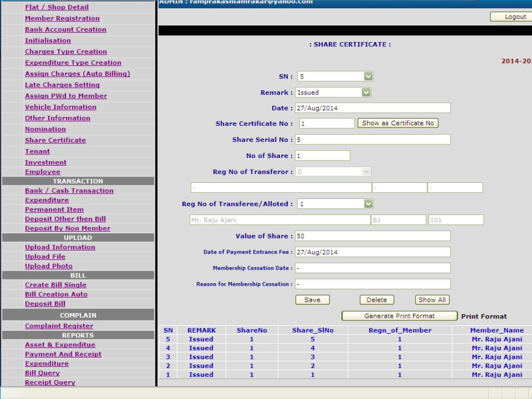
Task: Open Vehicle Information link
Action: point(60,107)
